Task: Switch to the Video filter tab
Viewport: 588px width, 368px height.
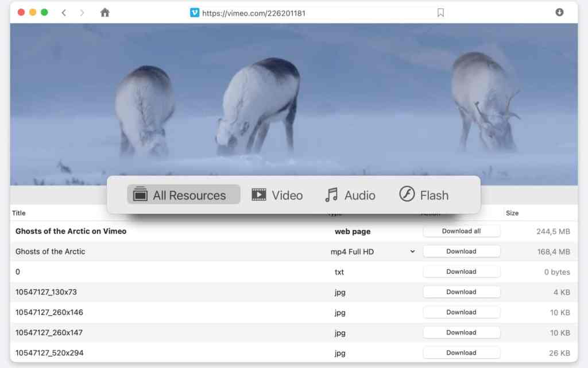Action: tap(277, 195)
